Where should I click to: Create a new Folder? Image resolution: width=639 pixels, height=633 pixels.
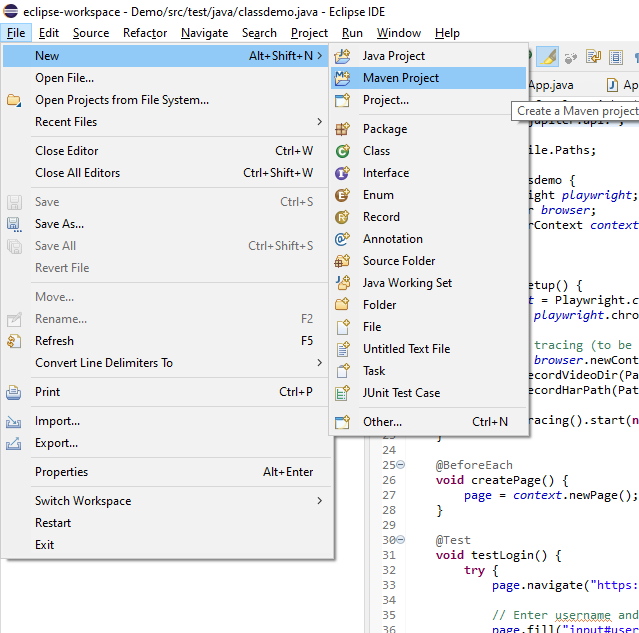(428, 305)
